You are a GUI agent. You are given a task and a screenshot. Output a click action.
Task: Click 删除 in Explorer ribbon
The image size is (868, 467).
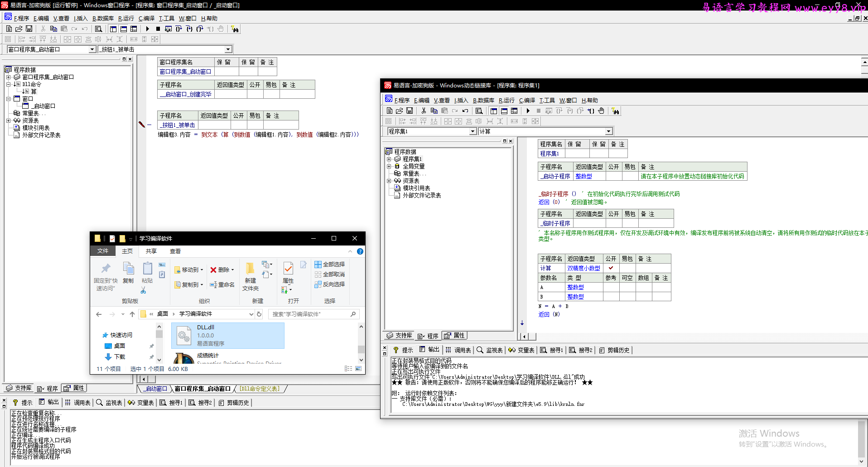point(222,270)
